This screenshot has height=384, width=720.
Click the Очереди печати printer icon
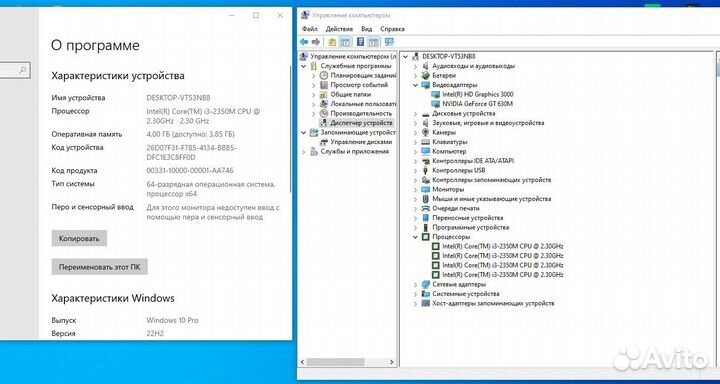pos(426,209)
